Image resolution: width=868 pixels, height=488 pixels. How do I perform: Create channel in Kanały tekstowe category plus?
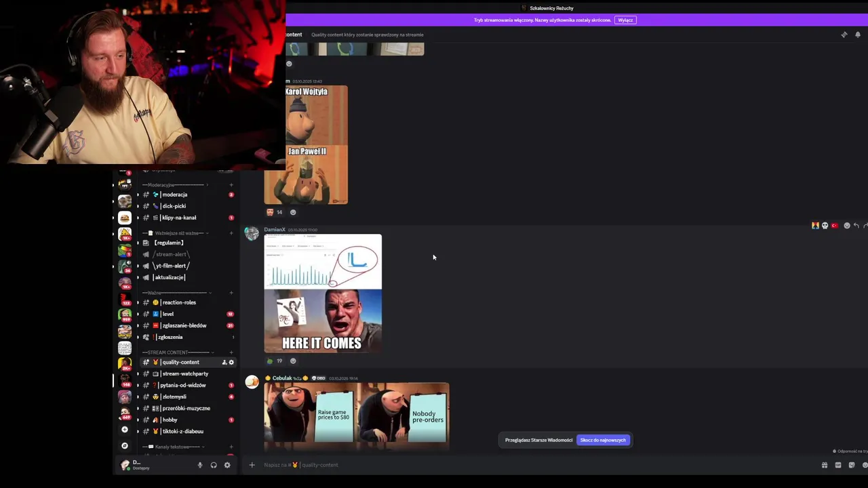231,447
